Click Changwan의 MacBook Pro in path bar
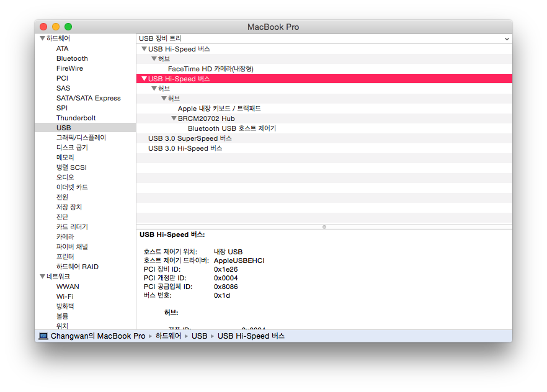547x392 pixels. pyautogui.click(x=98, y=336)
